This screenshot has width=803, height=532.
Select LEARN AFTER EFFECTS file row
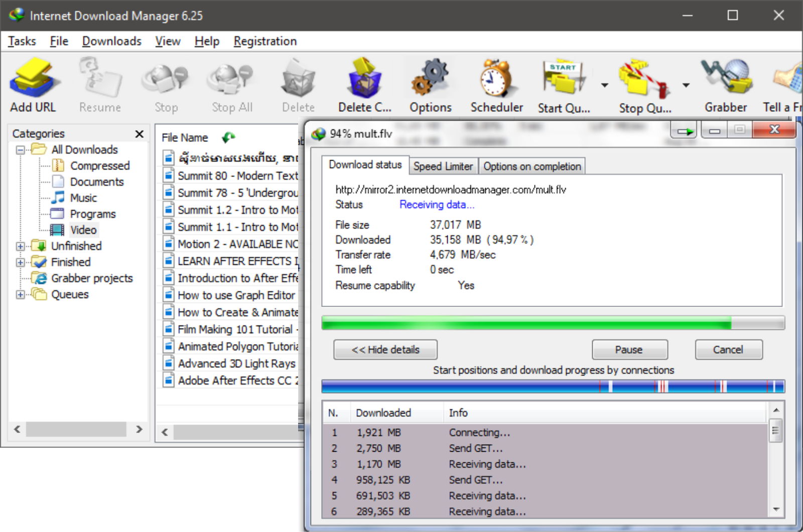pyautogui.click(x=231, y=261)
